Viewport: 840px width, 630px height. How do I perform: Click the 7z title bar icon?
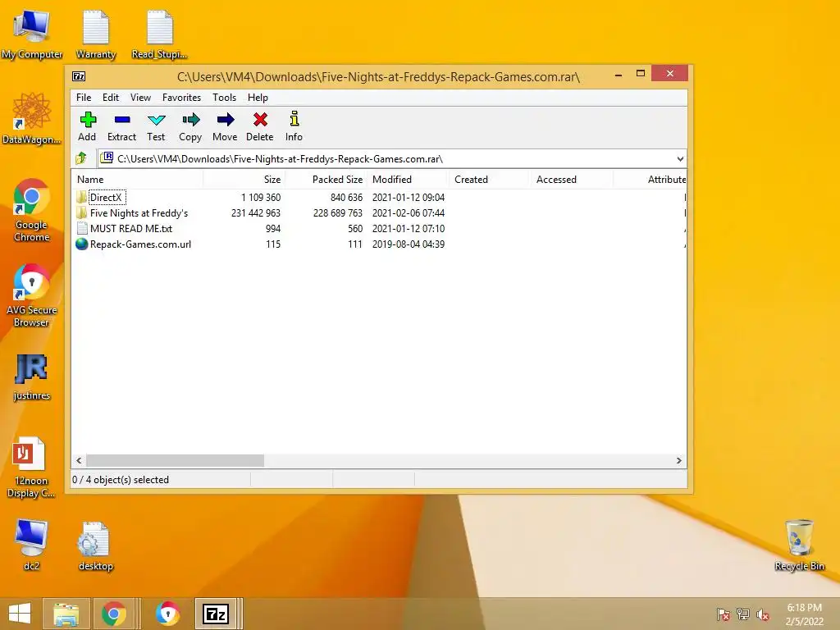point(79,76)
